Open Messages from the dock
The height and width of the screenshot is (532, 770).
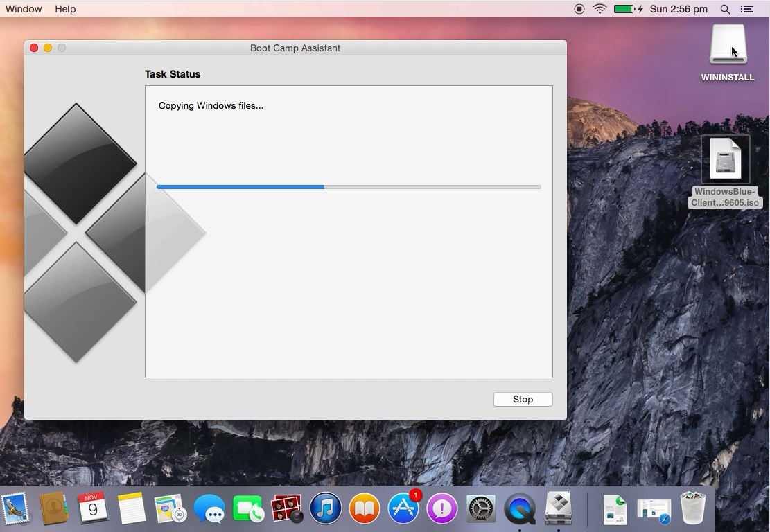pyautogui.click(x=209, y=508)
